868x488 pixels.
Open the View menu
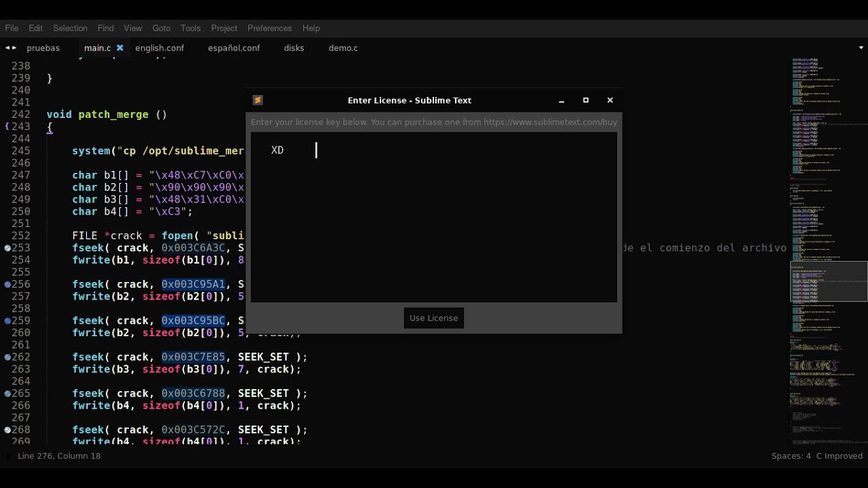(132, 28)
